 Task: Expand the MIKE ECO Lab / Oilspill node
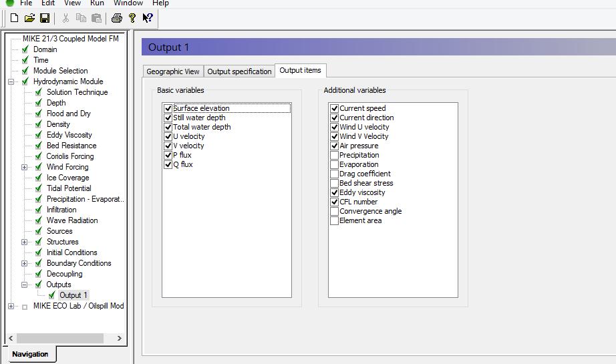click(x=11, y=307)
